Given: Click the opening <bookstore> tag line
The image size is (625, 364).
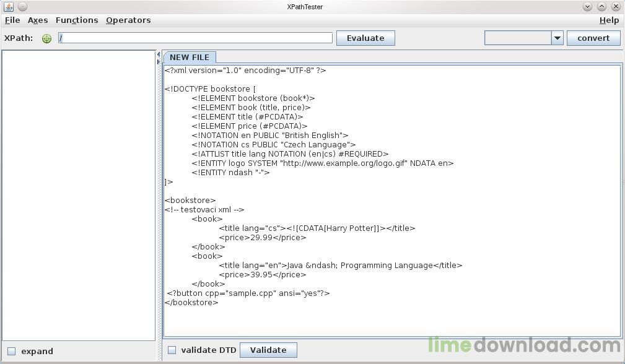Looking at the screenshot, I should [x=190, y=201].
